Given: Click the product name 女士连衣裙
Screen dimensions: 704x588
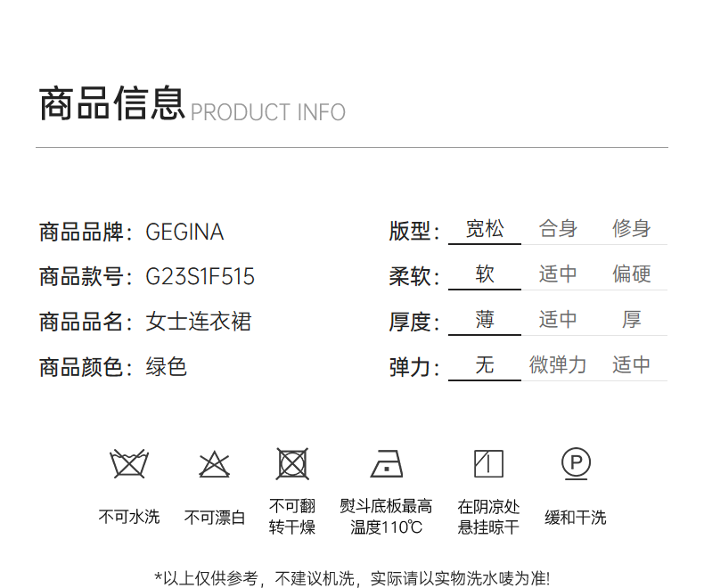Looking at the screenshot, I should point(198,322).
